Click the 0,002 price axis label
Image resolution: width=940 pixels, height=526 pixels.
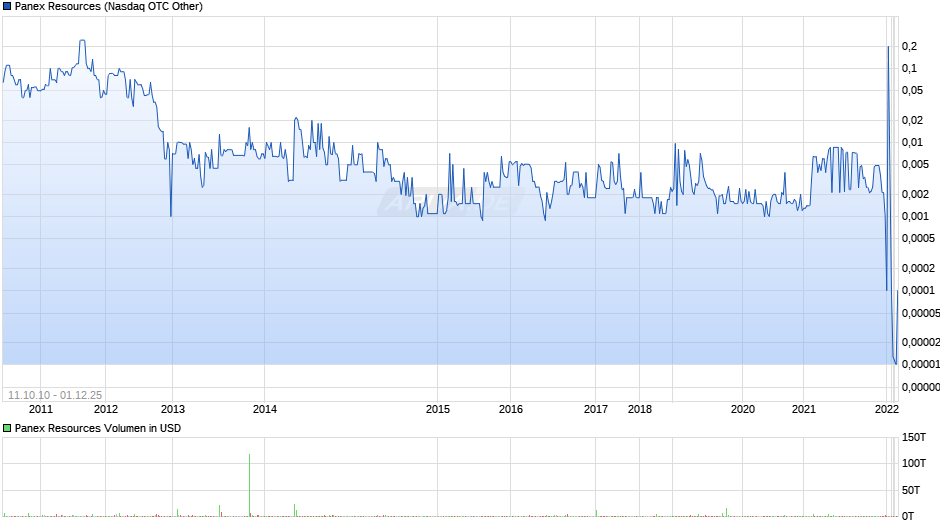[915, 194]
